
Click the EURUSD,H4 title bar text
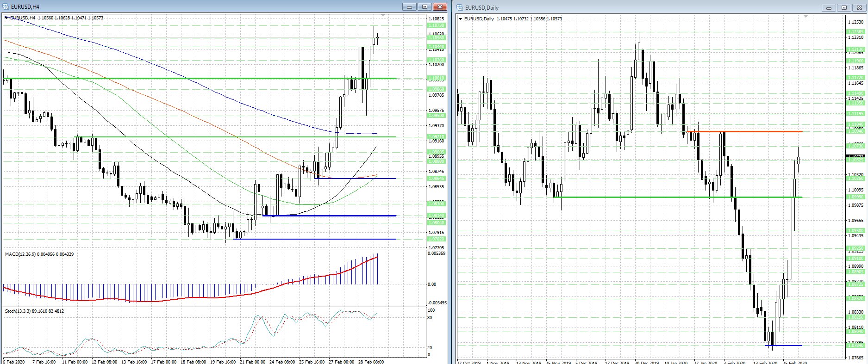[x=25, y=7]
